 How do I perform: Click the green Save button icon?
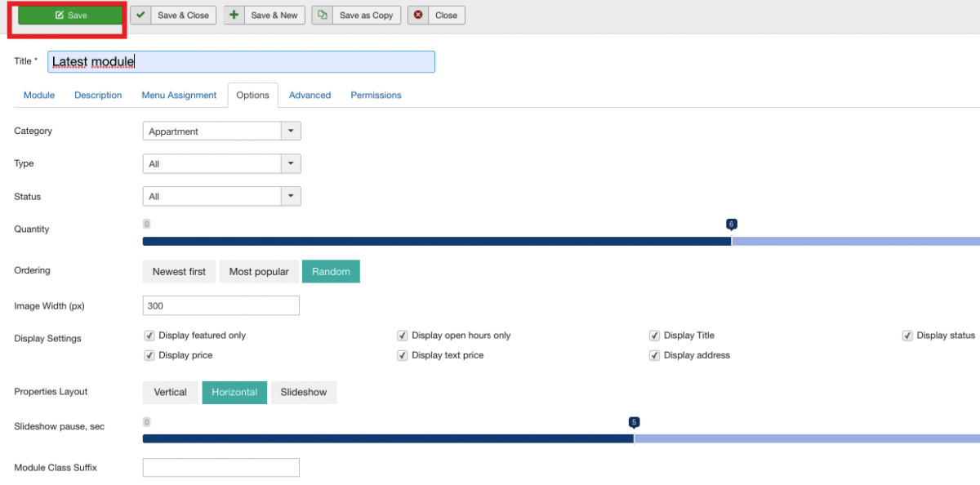pos(60,16)
